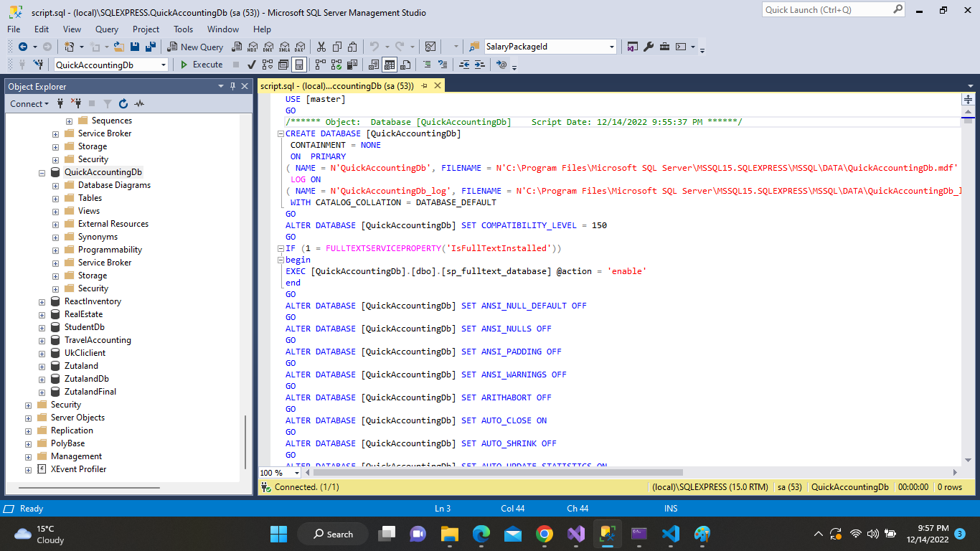Expand the Tables folder node
This screenshot has height=551, width=980.
pyautogui.click(x=56, y=198)
